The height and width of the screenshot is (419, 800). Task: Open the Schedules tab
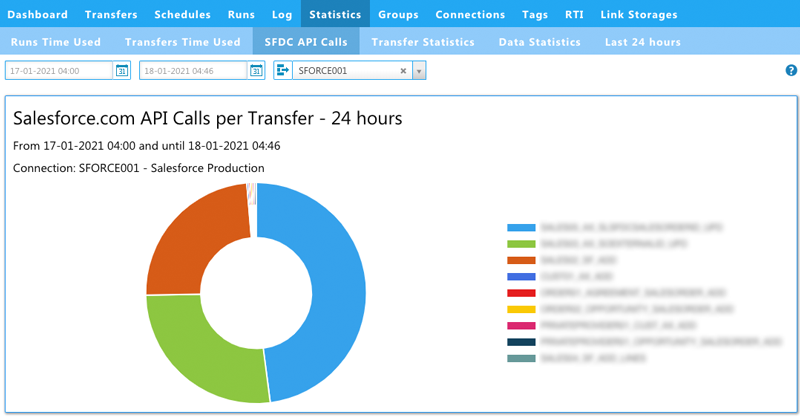click(182, 14)
